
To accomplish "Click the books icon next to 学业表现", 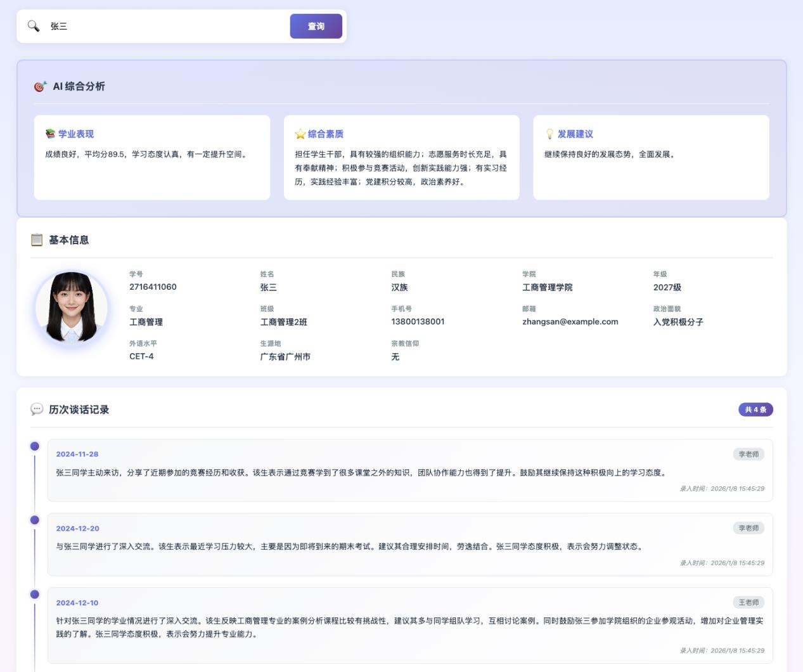I will pos(50,134).
